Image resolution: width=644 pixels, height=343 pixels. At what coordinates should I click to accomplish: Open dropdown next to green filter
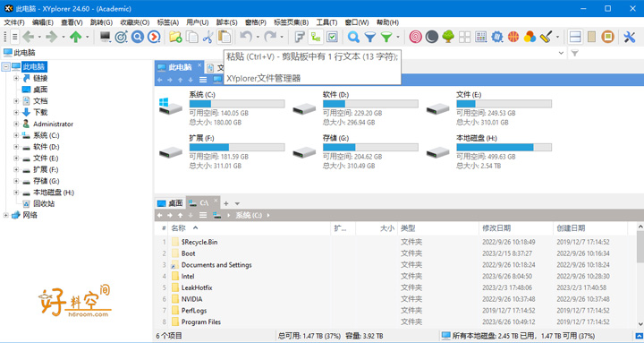(x=398, y=37)
